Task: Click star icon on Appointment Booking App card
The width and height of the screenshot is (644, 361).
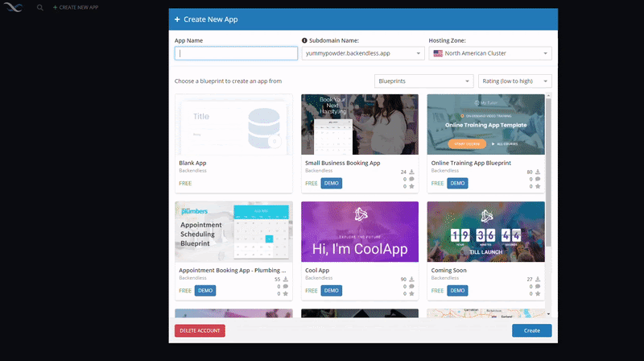Action: coord(286,293)
